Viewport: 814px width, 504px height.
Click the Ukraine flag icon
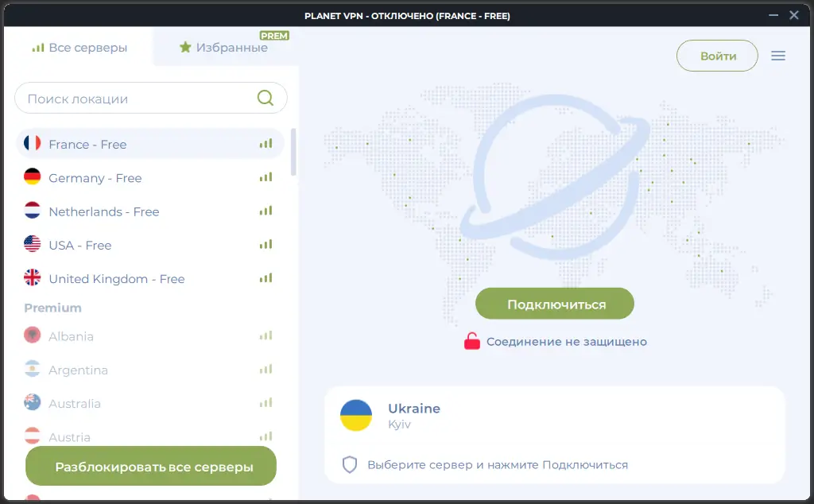pos(356,415)
